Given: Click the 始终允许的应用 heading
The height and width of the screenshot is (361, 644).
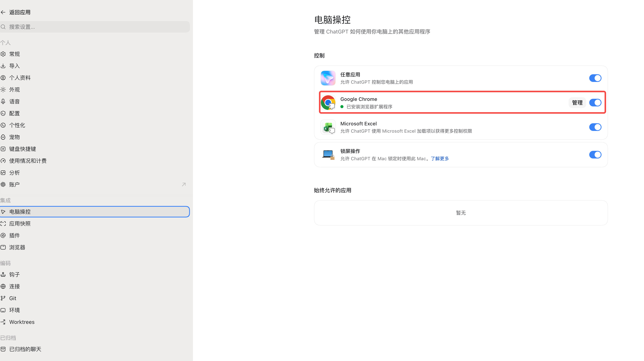Looking at the screenshot, I should tap(333, 190).
